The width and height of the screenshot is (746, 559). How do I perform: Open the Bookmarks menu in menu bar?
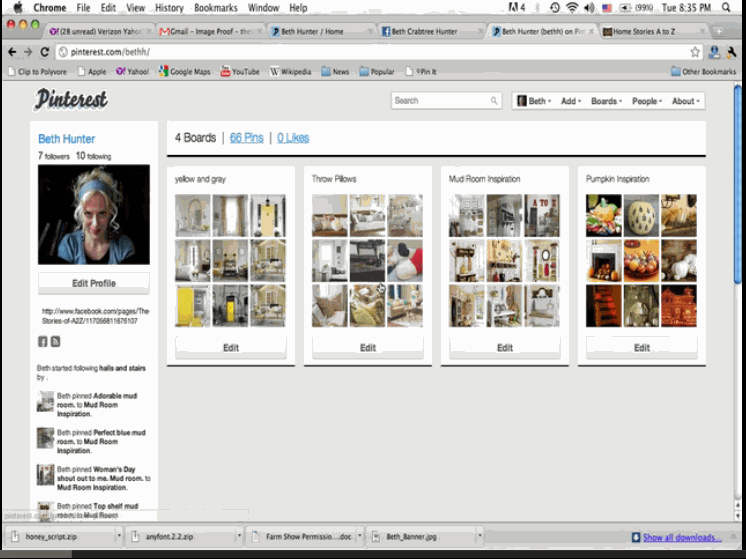coord(215,8)
